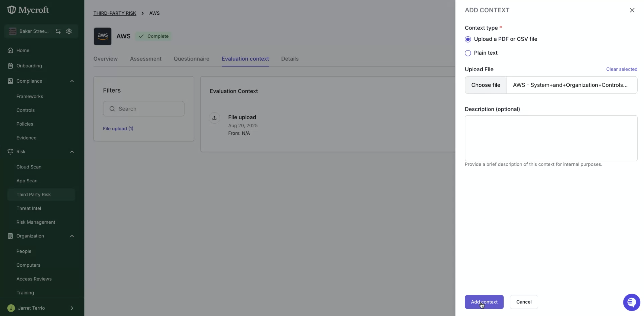Click the Home sidebar icon

point(10,50)
